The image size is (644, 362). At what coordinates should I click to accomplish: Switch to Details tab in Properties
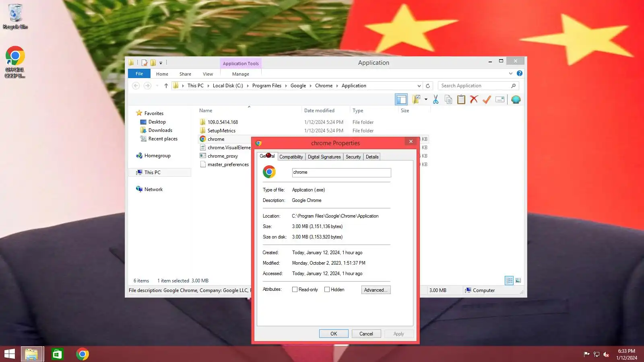click(372, 157)
